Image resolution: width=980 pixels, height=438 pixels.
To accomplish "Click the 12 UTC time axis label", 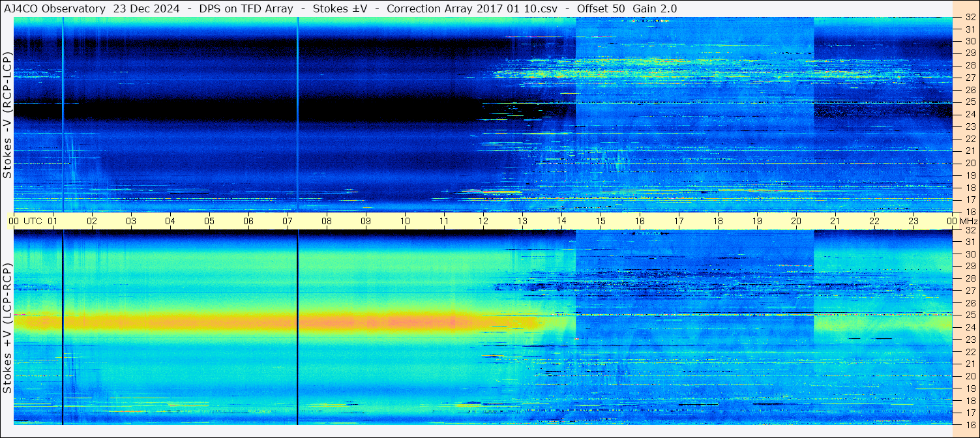I will click(x=483, y=221).
